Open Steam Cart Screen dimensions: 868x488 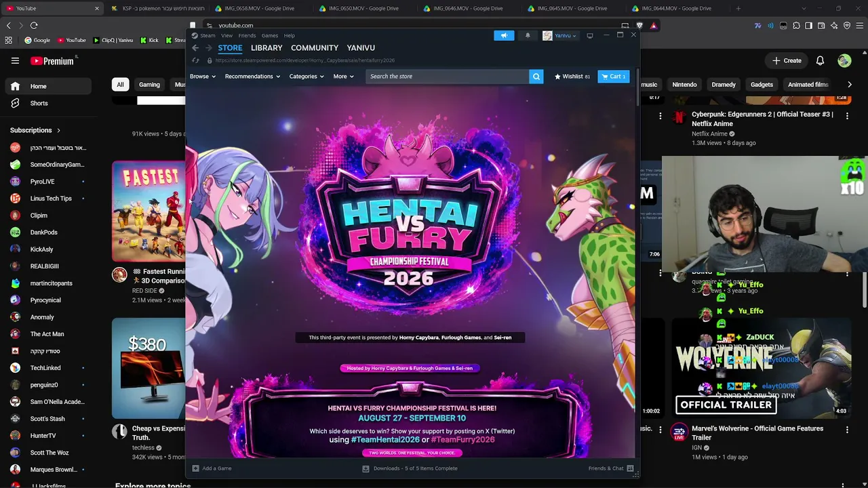pos(614,77)
